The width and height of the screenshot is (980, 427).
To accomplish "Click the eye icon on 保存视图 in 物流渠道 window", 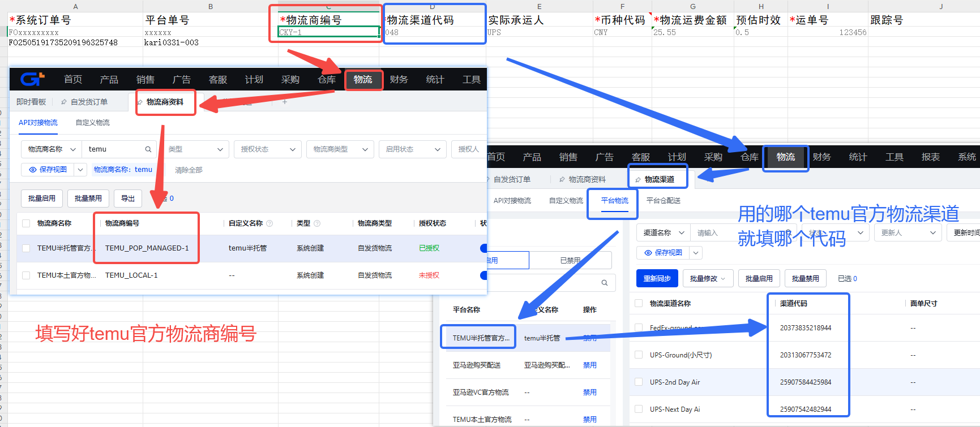I will pos(648,253).
